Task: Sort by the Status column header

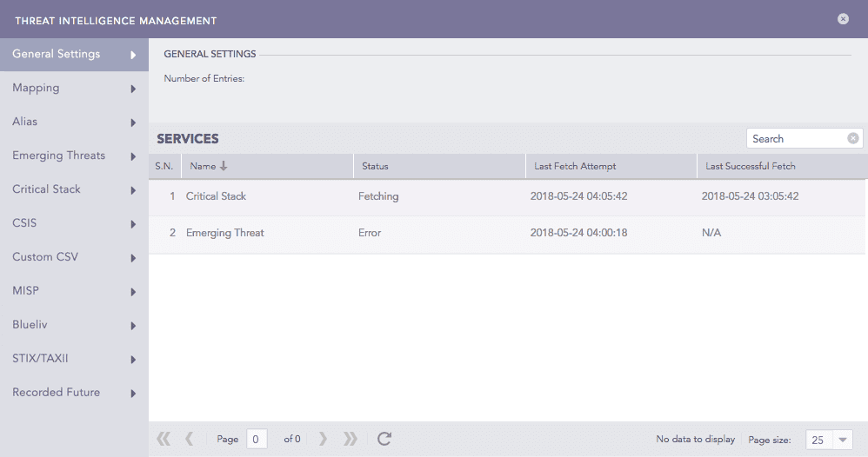Action: (x=439, y=166)
